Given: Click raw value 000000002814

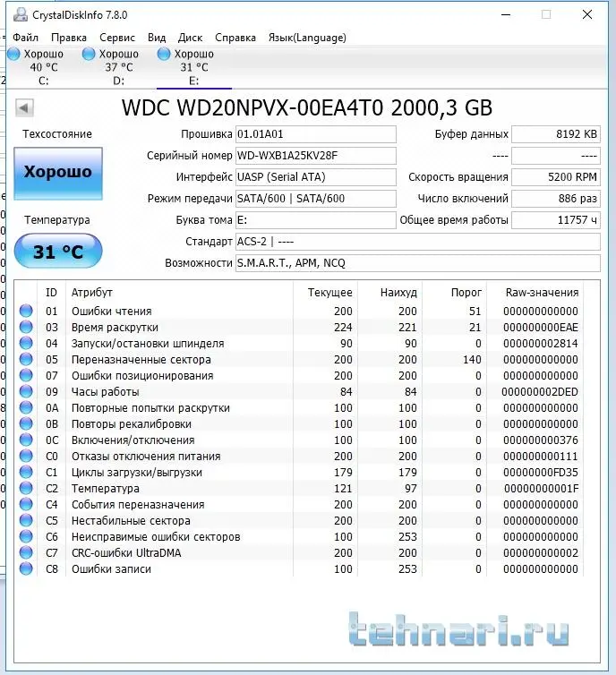Looking at the screenshot, I should (541, 343).
